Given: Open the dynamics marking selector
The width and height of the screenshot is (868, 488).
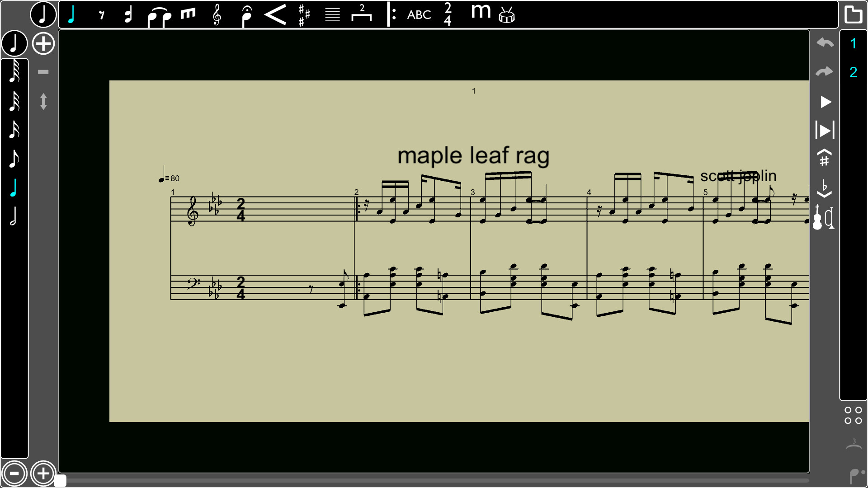Looking at the screenshot, I should click(x=480, y=14).
